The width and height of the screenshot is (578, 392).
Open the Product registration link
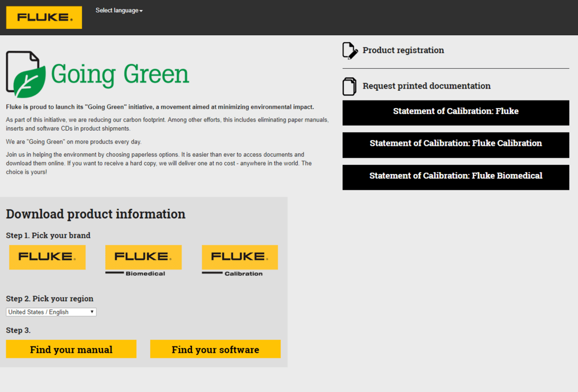(x=403, y=50)
